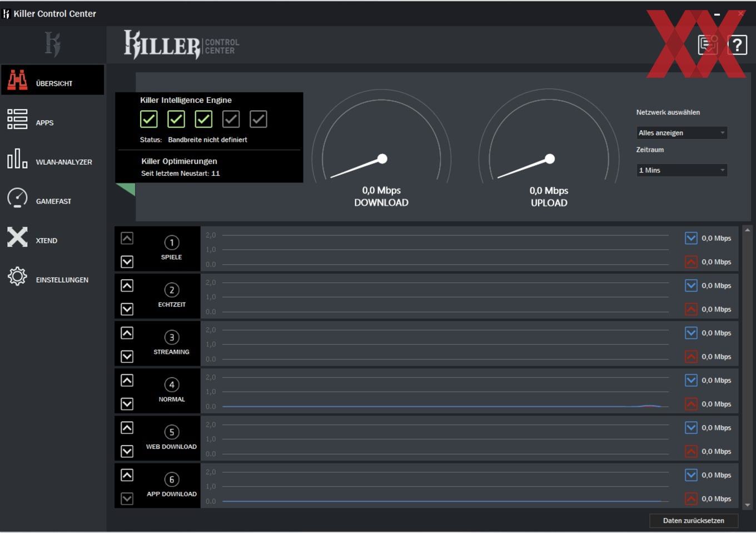The width and height of the screenshot is (756, 533).
Task: Click Spiele red upload arrow icon
Action: 691,261
